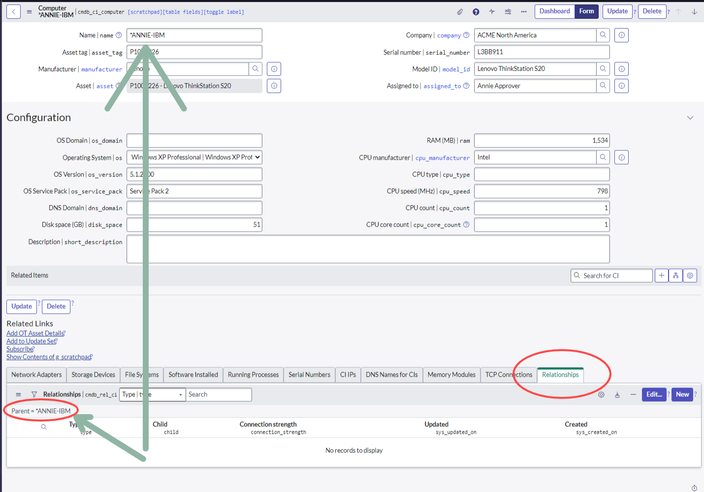The width and height of the screenshot is (704, 492).
Task: Go to next record with down arrow
Action: pyautogui.click(x=694, y=12)
